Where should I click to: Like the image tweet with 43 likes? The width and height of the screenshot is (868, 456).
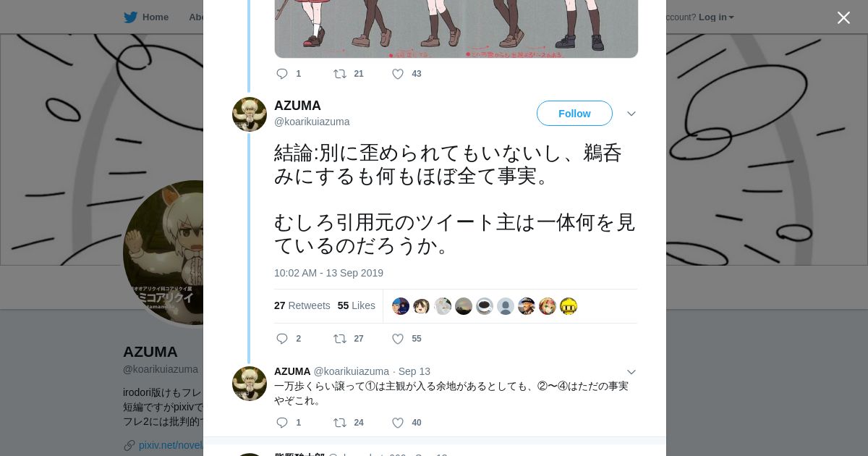(398, 74)
